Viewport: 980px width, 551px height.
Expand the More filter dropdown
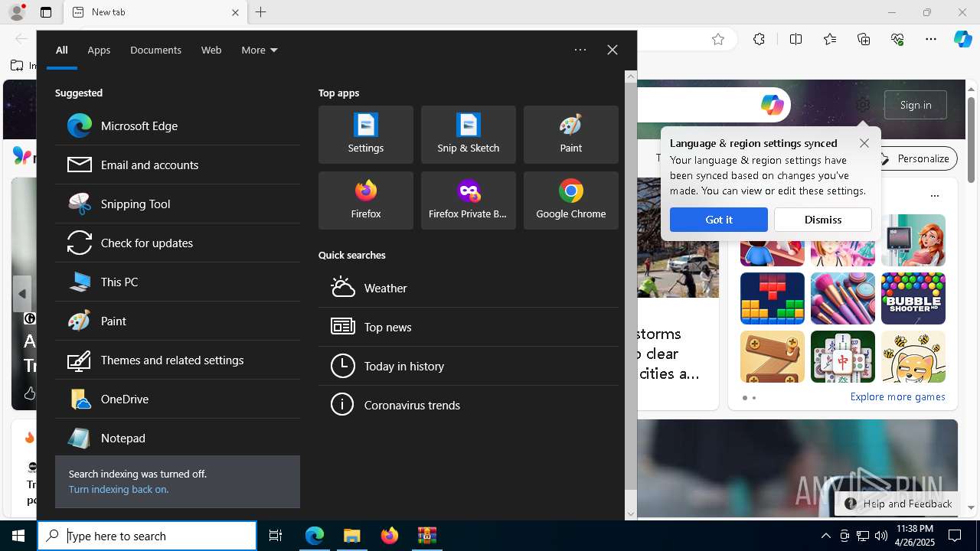coord(259,50)
